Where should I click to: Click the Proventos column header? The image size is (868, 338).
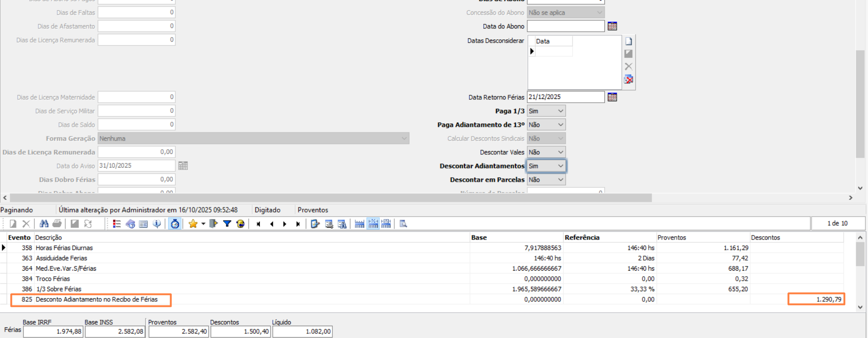[x=671, y=238]
